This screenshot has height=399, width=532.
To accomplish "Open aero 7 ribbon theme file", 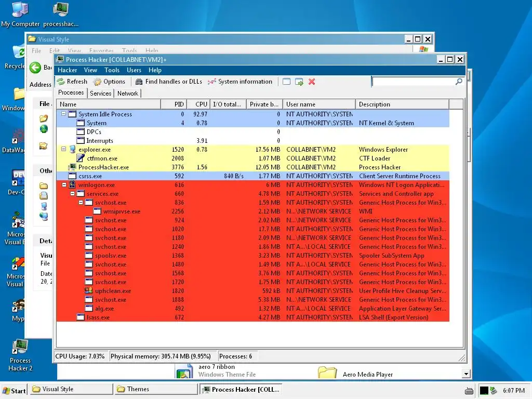I will [217, 370].
